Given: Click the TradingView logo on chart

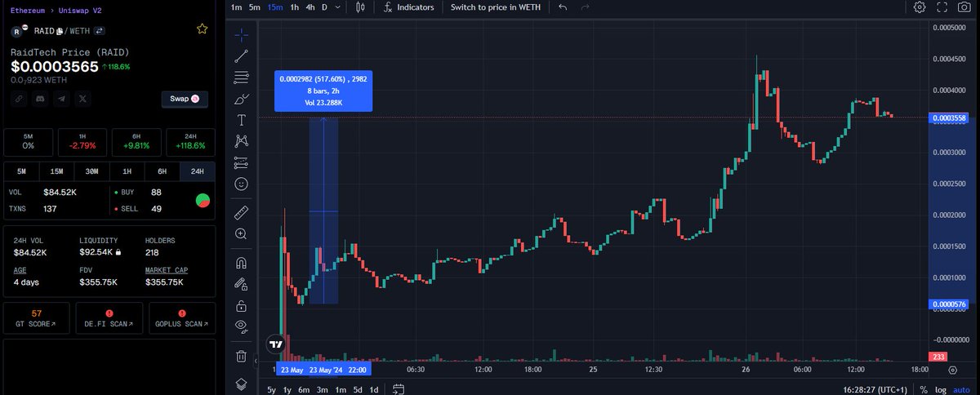Looking at the screenshot, I should tap(276, 344).
